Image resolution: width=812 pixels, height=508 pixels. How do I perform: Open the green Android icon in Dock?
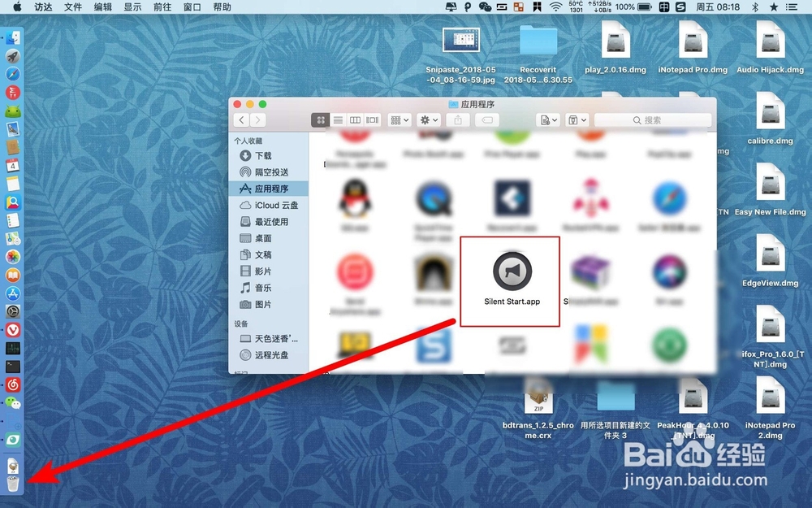pos(13,111)
